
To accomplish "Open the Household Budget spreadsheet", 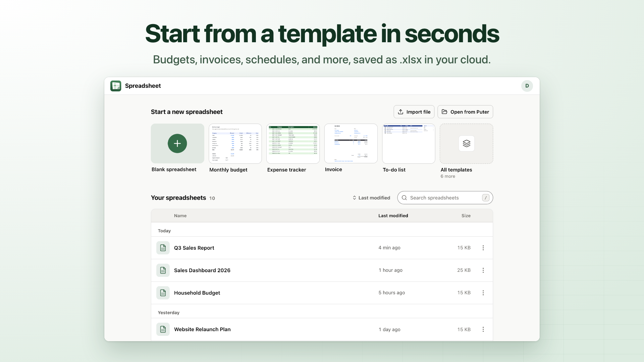I will (322, 293).
